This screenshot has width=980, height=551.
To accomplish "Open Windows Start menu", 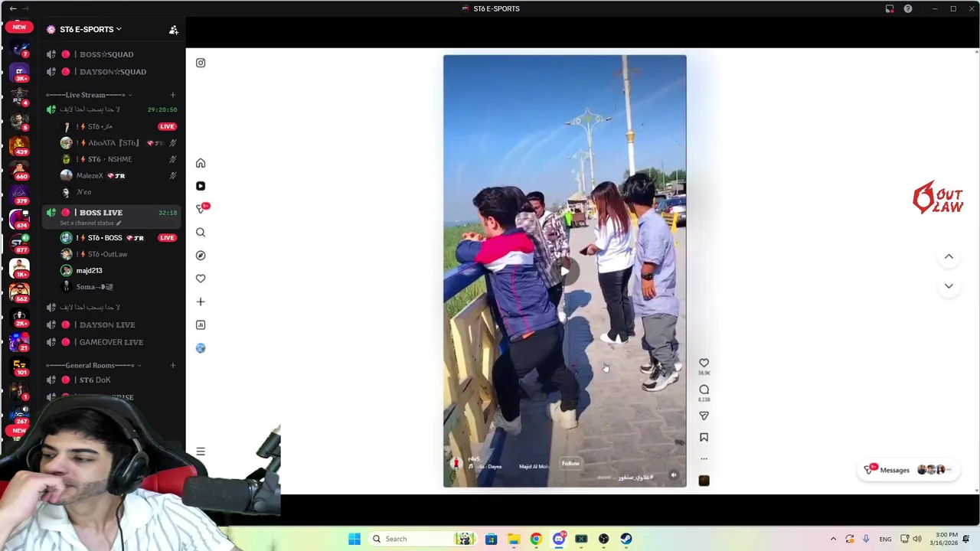I will [x=354, y=539].
